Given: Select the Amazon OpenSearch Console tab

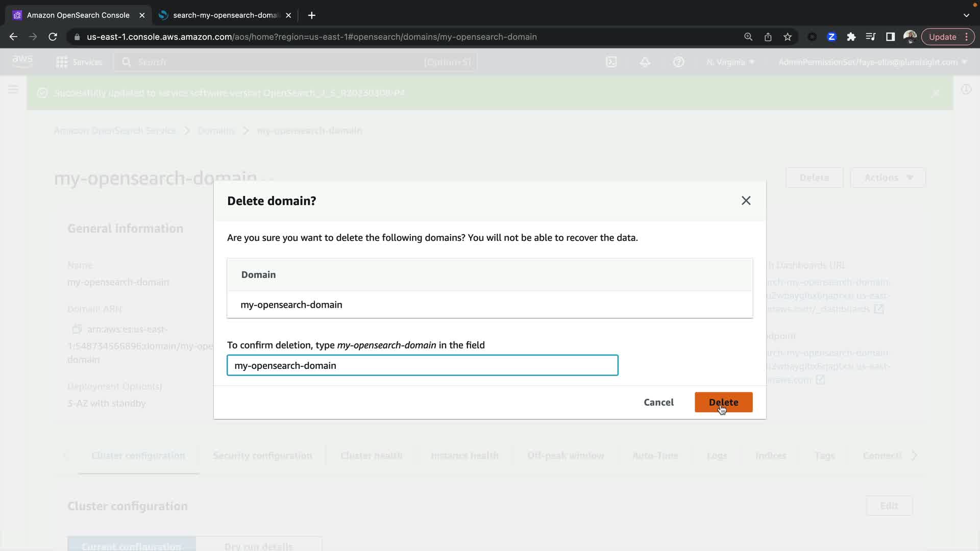Looking at the screenshot, I should (78, 15).
